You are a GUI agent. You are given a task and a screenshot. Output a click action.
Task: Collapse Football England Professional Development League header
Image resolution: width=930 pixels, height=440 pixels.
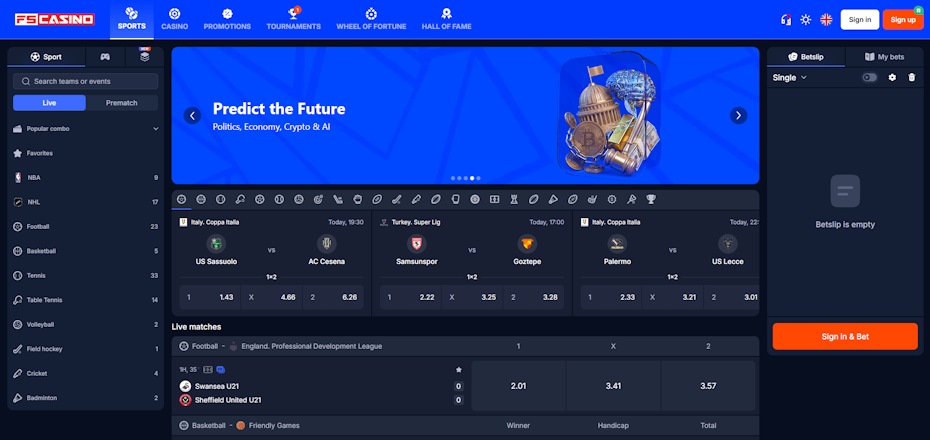tap(465, 346)
